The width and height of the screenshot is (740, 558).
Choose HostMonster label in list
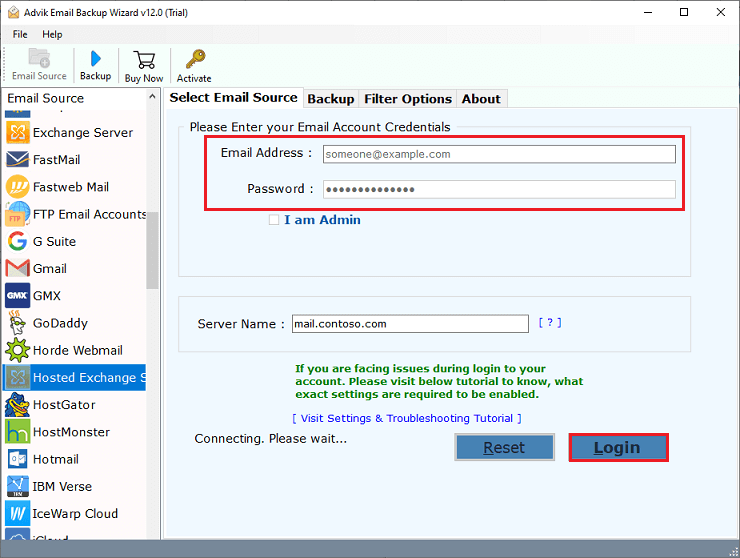[71, 432]
